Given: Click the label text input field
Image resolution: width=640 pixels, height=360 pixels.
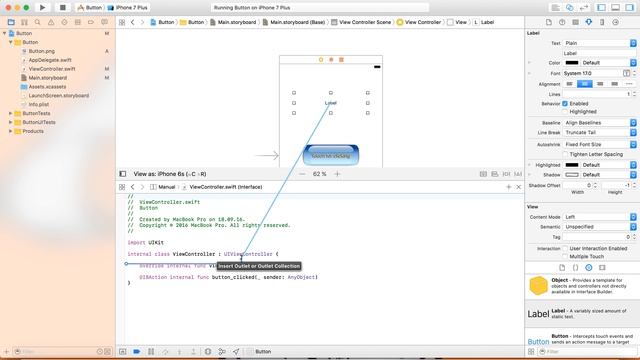Looking at the screenshot, I should [599, 53].
